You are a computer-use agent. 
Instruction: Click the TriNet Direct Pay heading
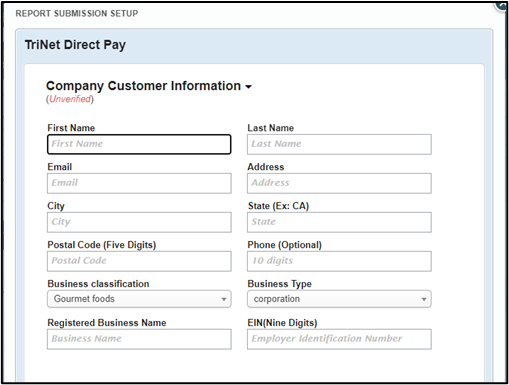click(75, 45)
